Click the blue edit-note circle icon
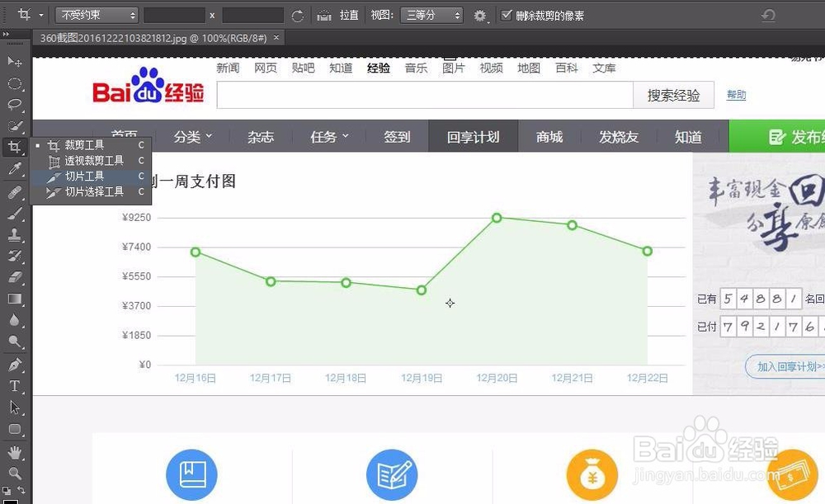 392,474
